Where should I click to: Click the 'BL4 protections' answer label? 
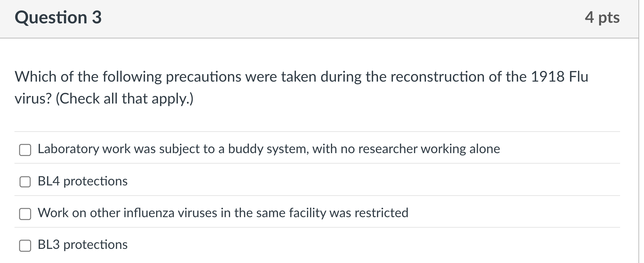coord(83,181)
